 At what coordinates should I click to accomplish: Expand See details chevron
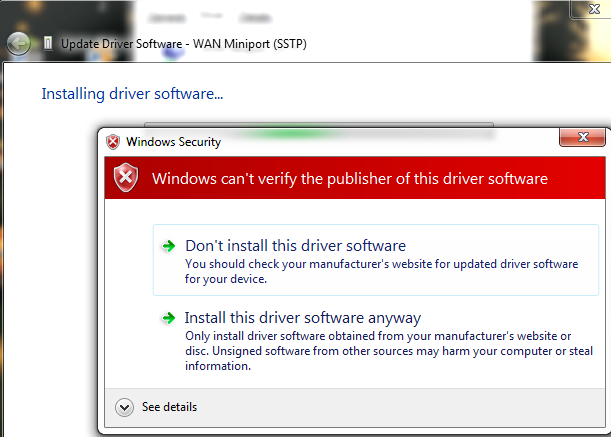124,407
